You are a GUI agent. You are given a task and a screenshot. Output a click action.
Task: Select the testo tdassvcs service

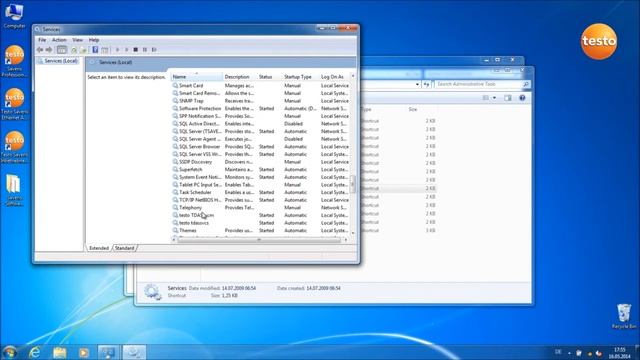[260, 223]
